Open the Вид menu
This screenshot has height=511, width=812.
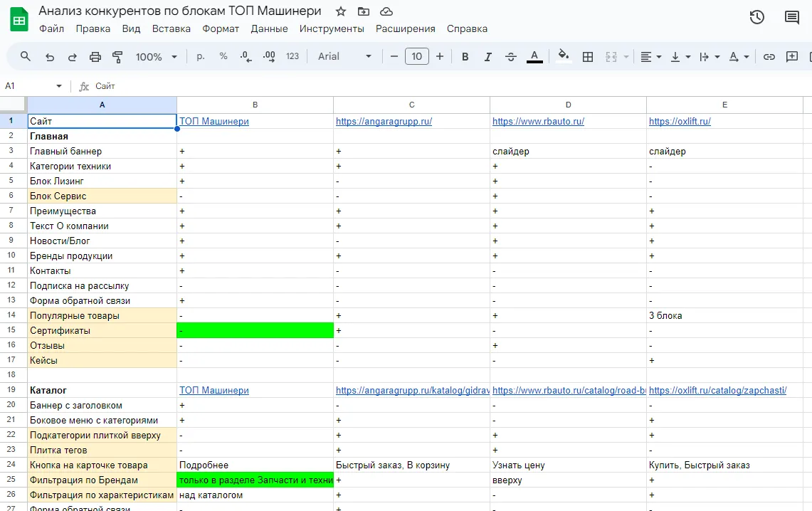coord(131,28)
